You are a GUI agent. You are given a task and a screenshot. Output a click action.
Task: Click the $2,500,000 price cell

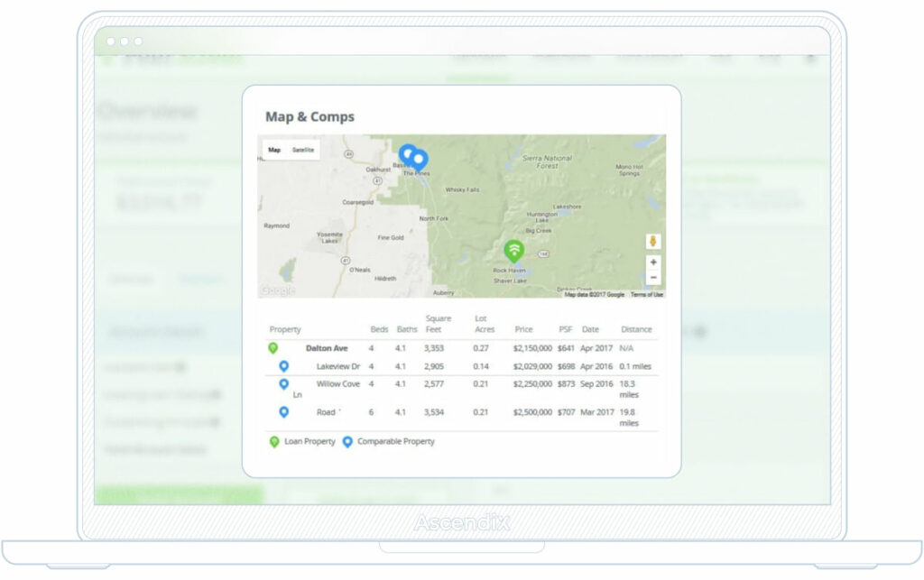pyautogui.click(x=532, y=412)
